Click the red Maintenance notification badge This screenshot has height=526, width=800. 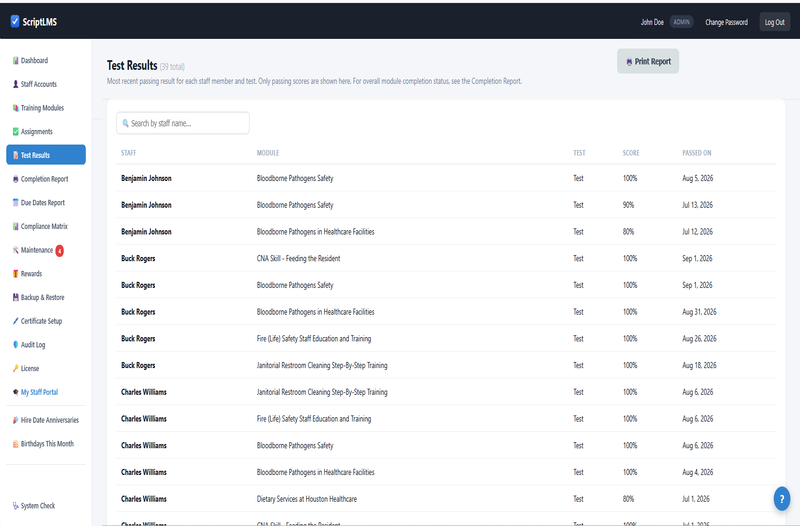pyautogui.click(x=60, y=251)
